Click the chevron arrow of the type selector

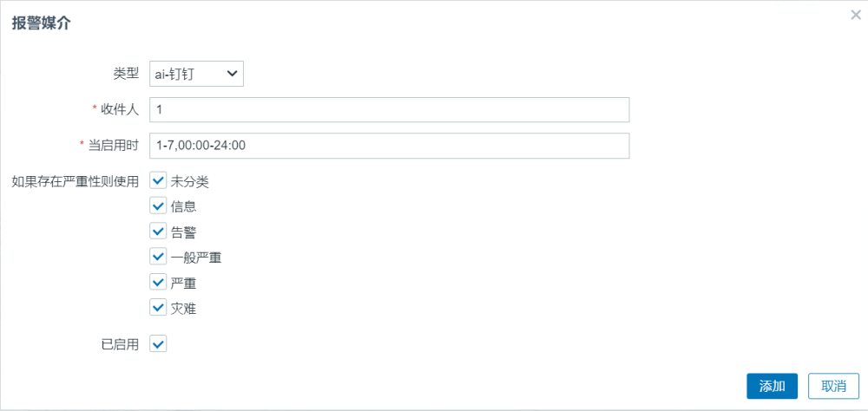click(233, 74)
